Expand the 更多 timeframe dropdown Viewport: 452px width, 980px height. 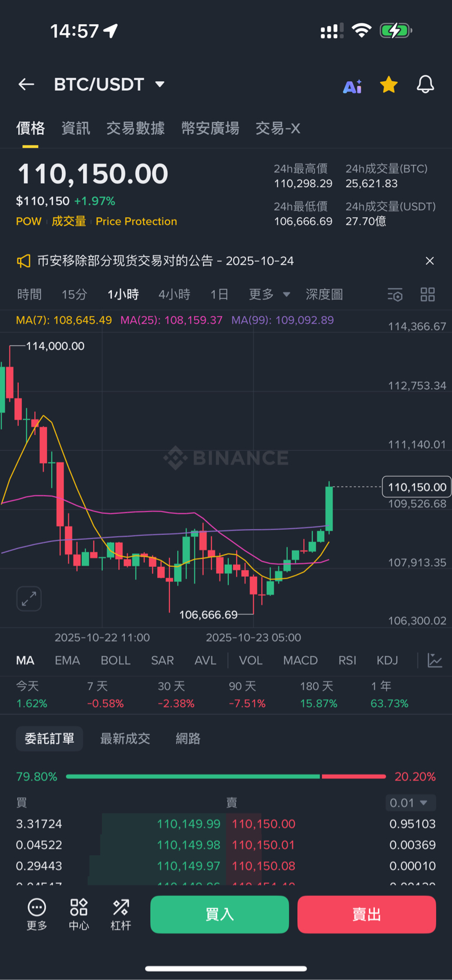point(270,294)
